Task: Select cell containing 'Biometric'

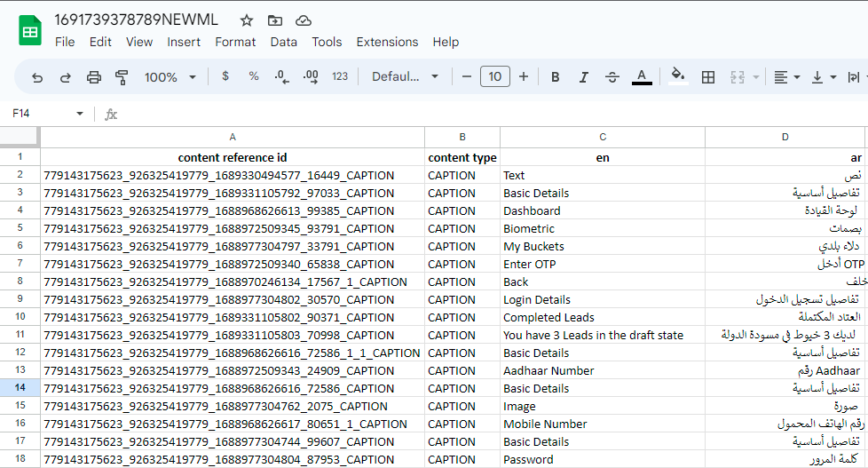Action: point(603,229)
